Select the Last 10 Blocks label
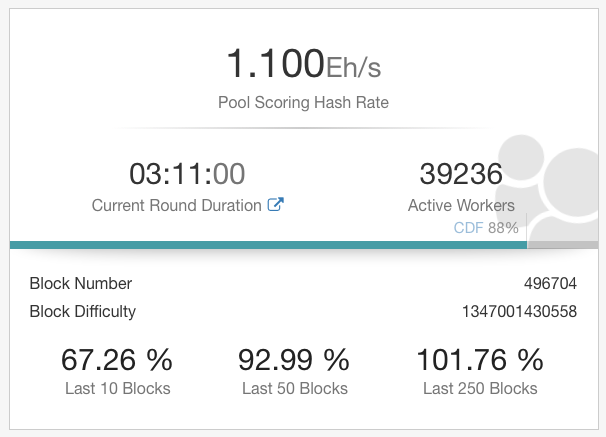The image size is (606, 437). click(117, 388)
